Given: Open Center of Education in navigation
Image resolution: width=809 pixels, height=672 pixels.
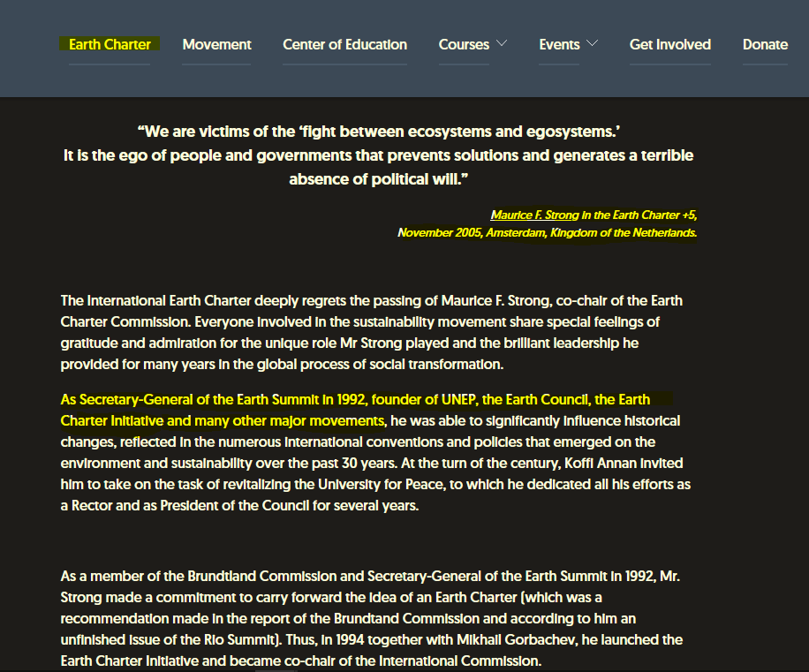Looking at the screenshot, I should click(x=344, y=44).
